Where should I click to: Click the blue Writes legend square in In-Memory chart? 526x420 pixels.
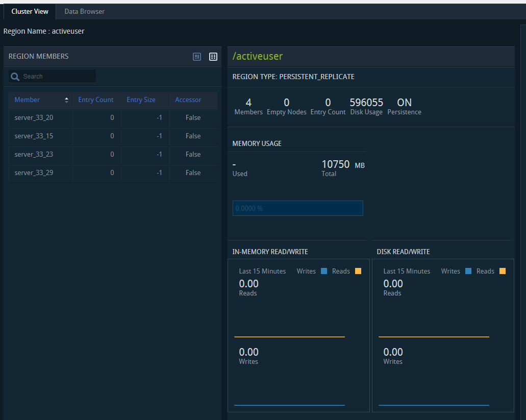324,271
